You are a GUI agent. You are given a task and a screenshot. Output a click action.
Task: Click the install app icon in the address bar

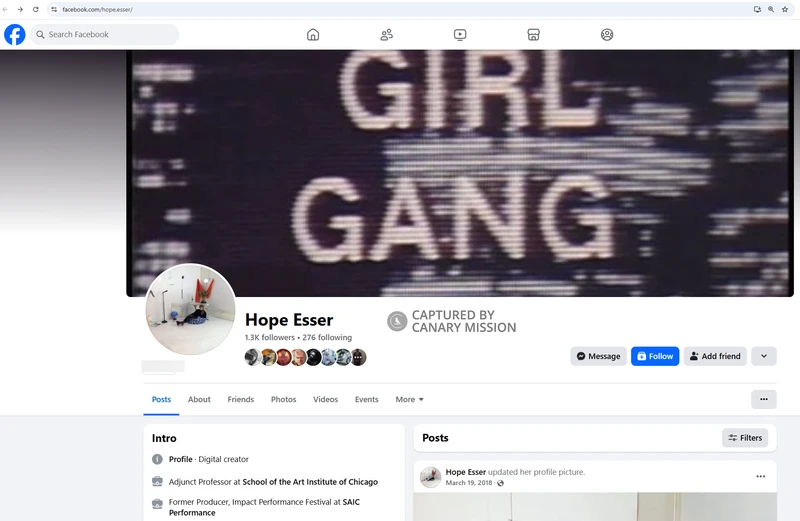757,9
